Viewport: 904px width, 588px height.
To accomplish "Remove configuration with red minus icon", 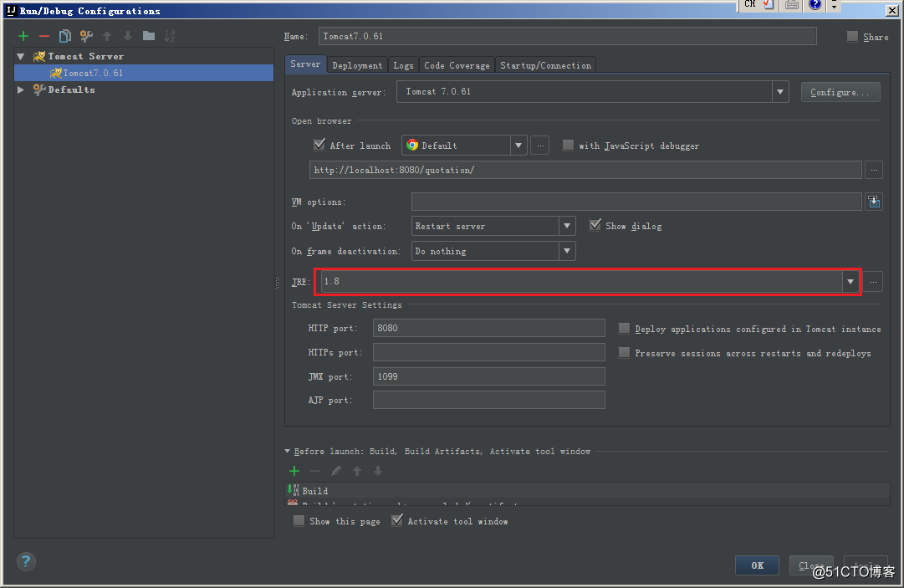I will tap(43, 36).
